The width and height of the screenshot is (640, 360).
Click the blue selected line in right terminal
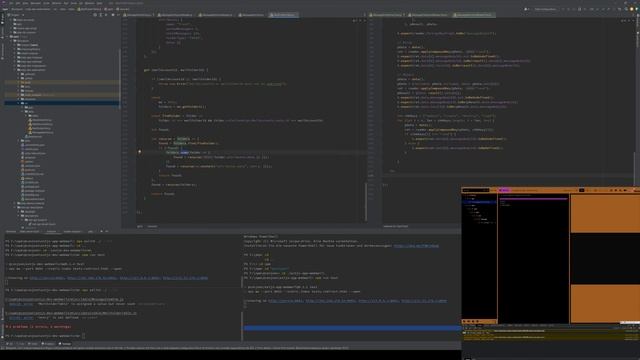point(353,328)
